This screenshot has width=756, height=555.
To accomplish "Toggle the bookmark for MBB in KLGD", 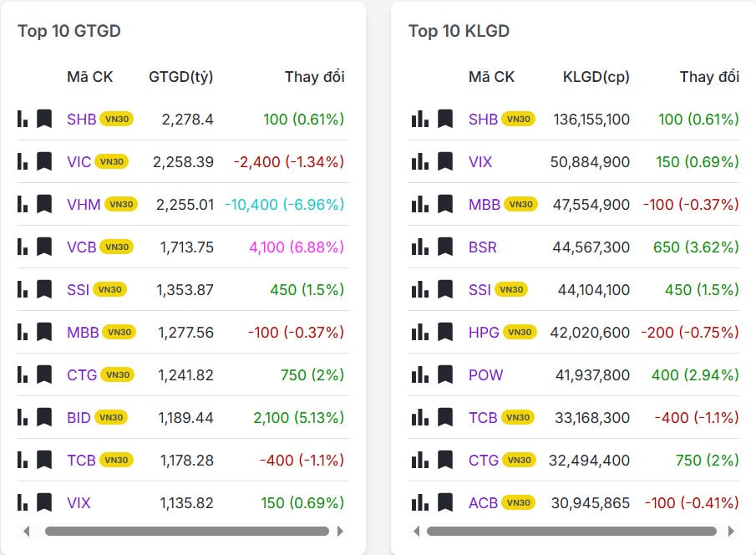I will pyautogui.click(x=445, y=205).
